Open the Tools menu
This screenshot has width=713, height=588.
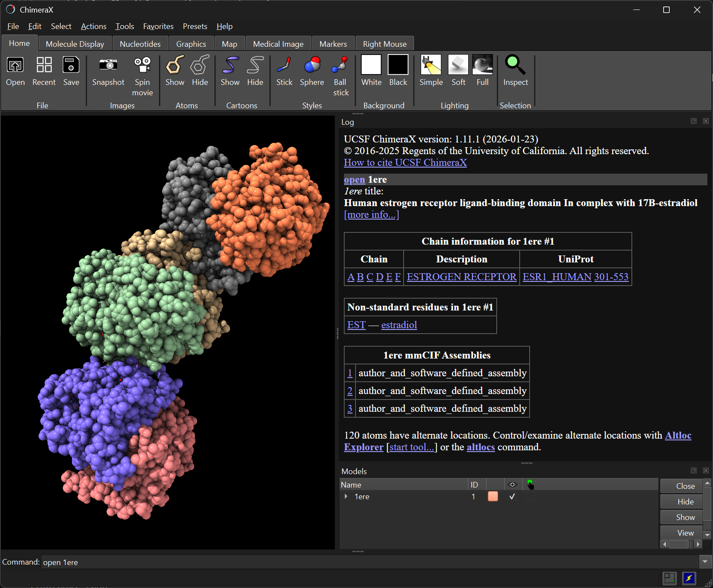point(124,26)
